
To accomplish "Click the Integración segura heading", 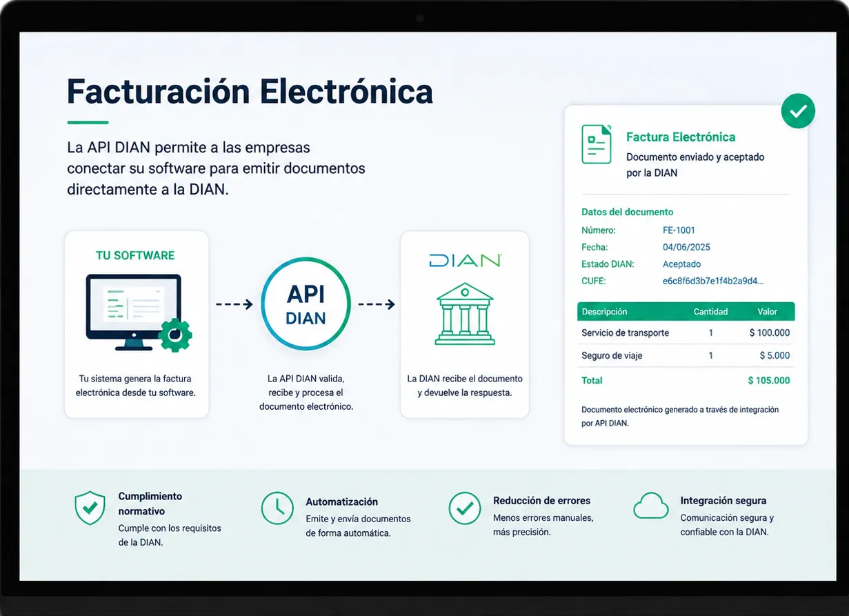I will tap(723, 501).
